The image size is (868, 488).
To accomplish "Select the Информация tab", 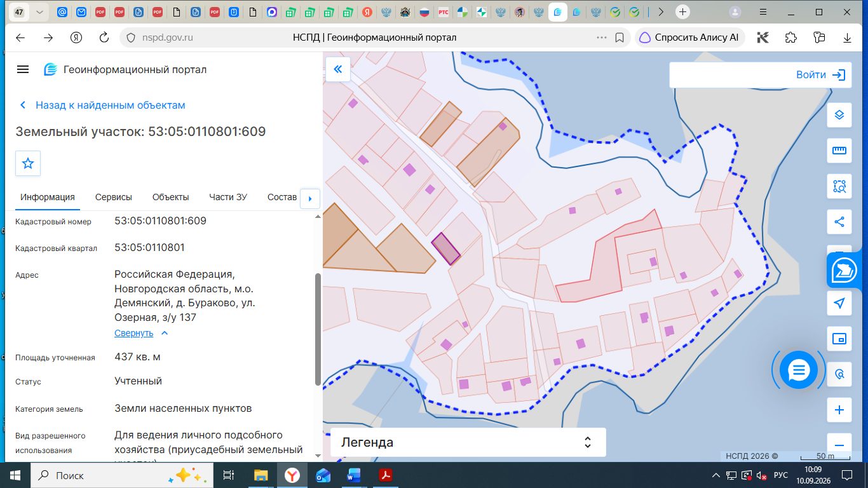I will pyautogui.click(x=48, y=197).
